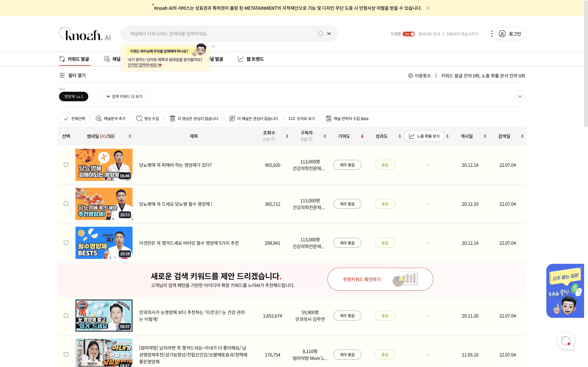Check the box for 당뇨병에 꼭 피해야 하는 영양제 row

[66, 165]
